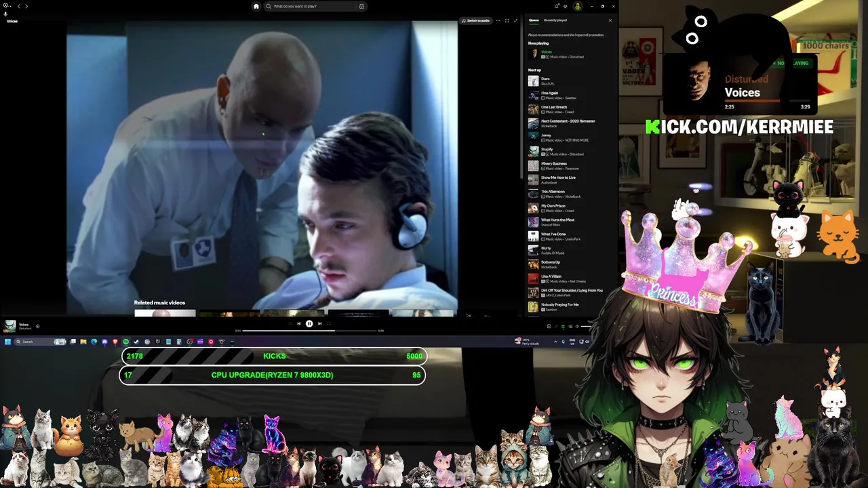
Task: Open more options dots above the video
Action: point(498,20)
